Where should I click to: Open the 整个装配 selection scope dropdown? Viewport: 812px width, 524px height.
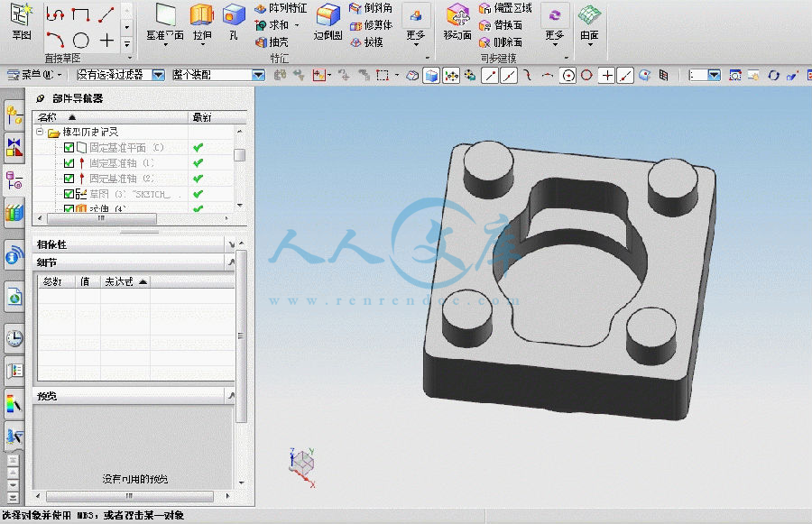pos(258,75)
